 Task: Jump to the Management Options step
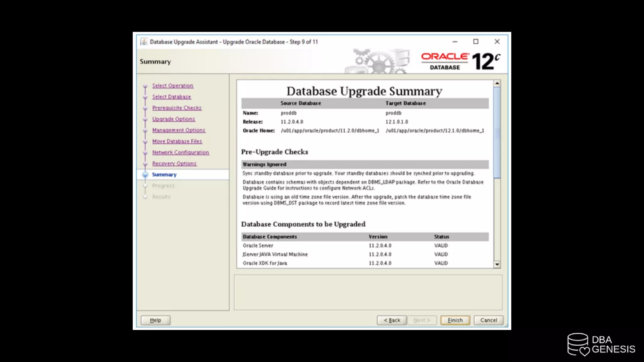click(179, 130)
